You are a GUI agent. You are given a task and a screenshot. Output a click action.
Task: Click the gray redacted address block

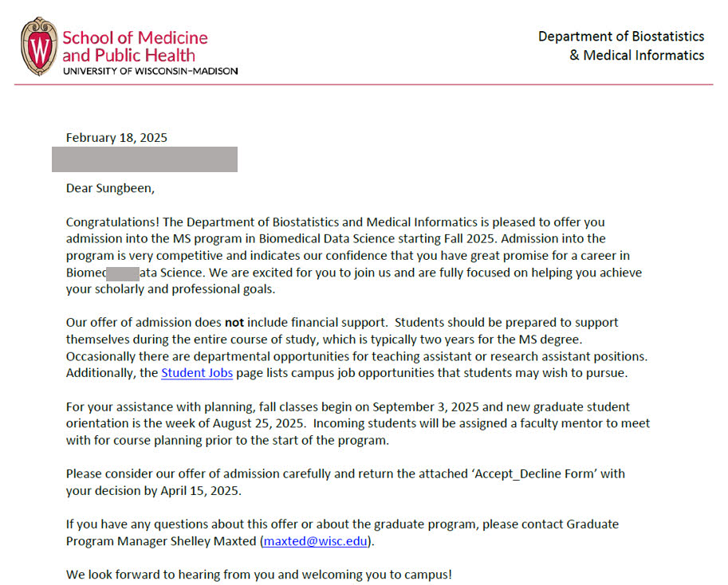tap(144, 159)
